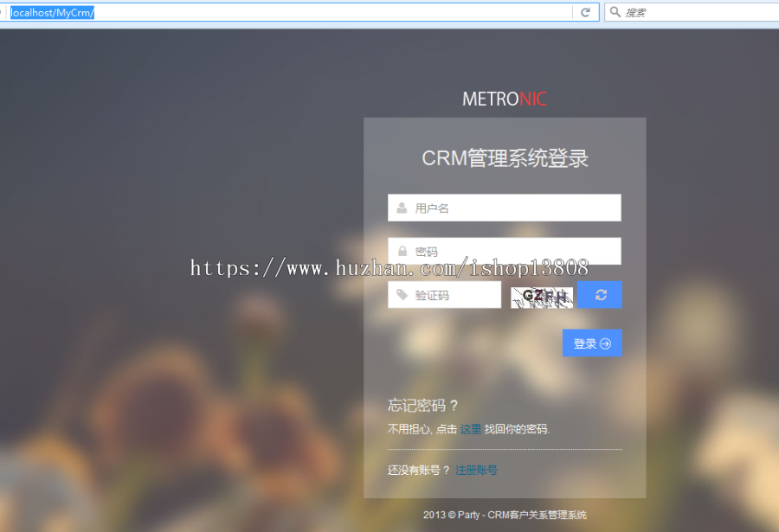
Task: Click the lock icon in the password field
Action: click(x=400, y=251)
